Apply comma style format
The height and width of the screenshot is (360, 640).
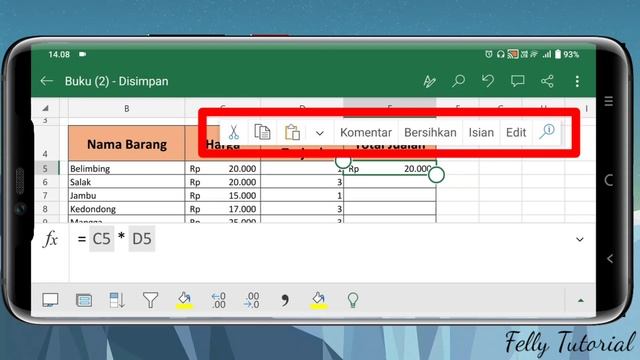coord(285,300)
